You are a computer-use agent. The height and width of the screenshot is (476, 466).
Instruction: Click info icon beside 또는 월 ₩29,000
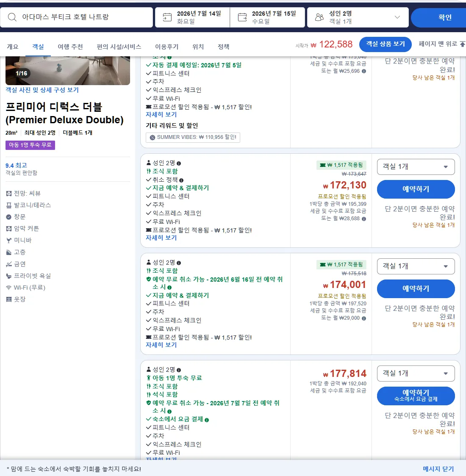click(364, 318)
